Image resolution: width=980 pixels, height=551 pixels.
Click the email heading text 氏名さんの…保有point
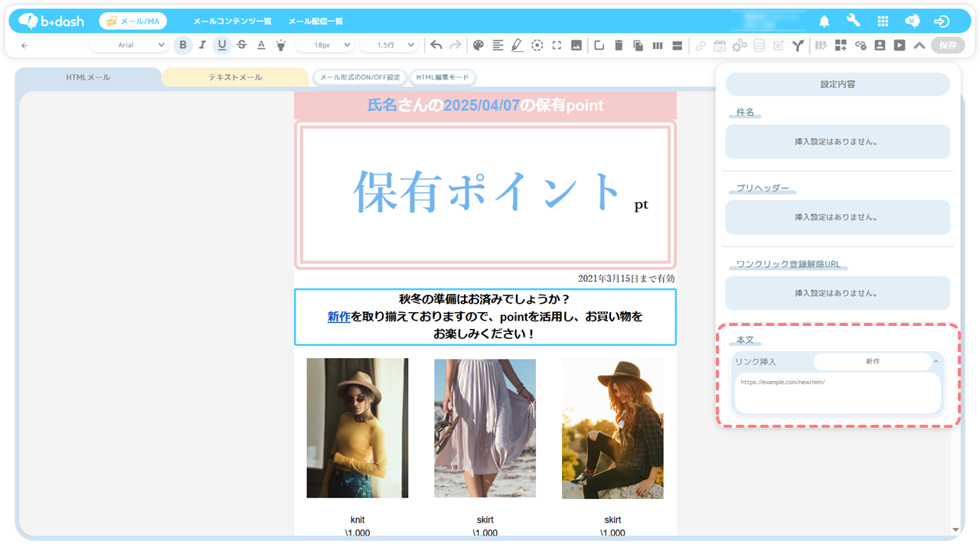point(485,106)
